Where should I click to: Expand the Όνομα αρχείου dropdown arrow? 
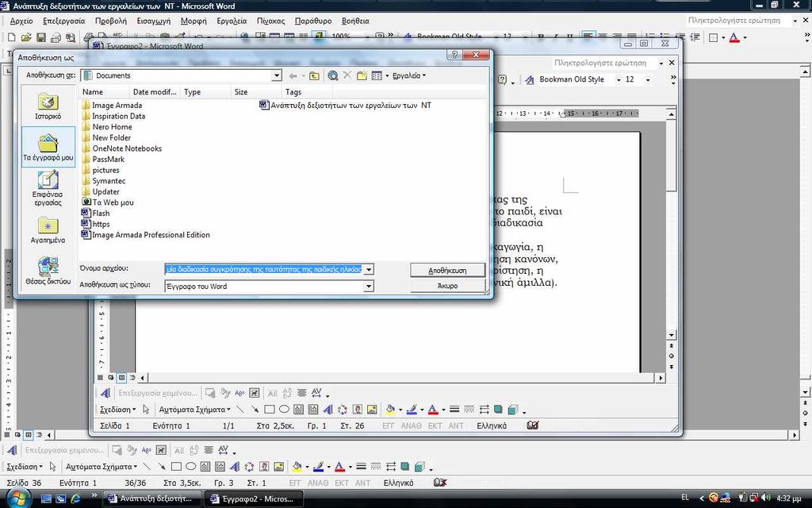click(x=368, y=270)
